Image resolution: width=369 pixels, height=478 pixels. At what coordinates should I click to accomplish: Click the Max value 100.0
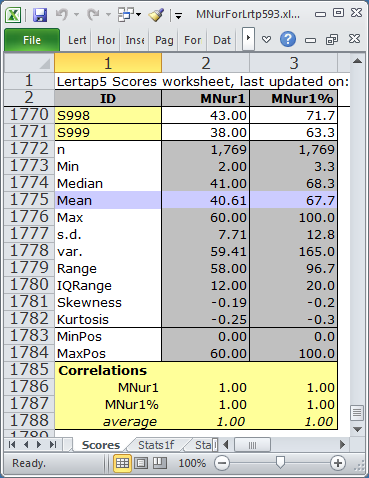point(294,217)
